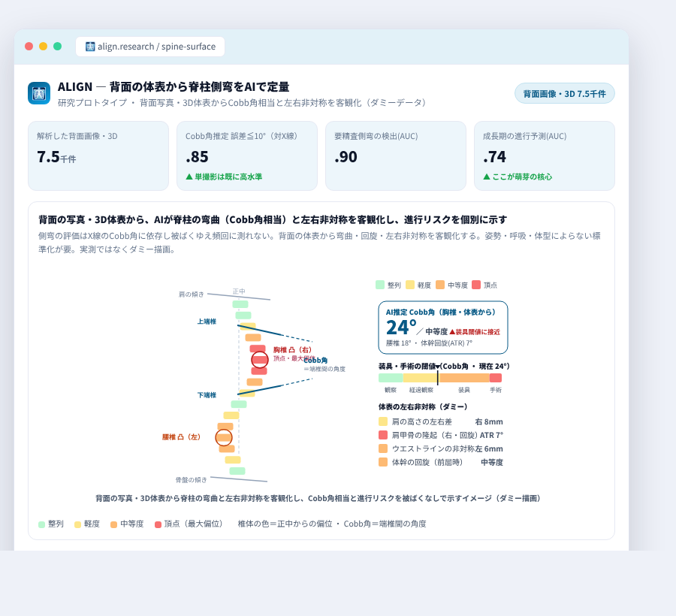Click the 正中 label above the spine

click(x=239, y=291)
